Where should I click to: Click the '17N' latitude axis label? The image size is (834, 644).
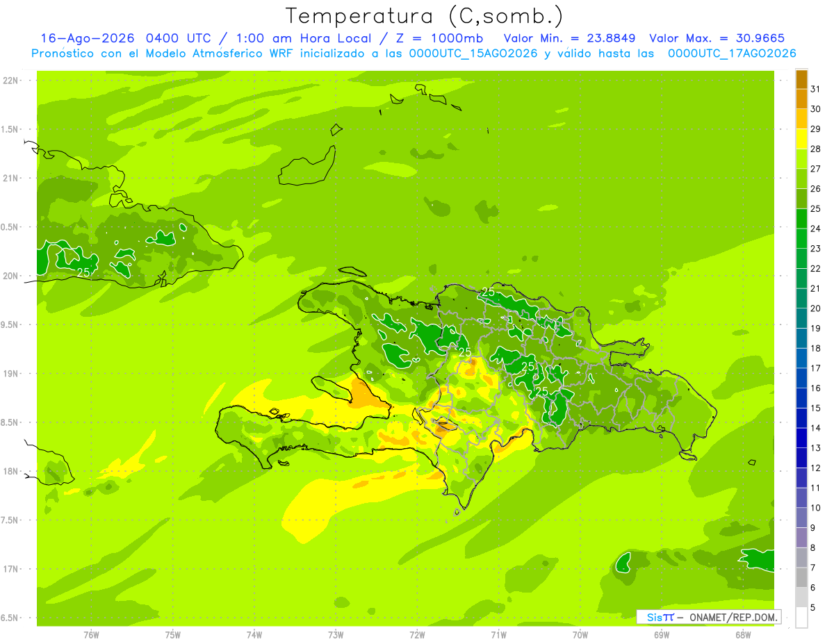click(x=10, y=569)
